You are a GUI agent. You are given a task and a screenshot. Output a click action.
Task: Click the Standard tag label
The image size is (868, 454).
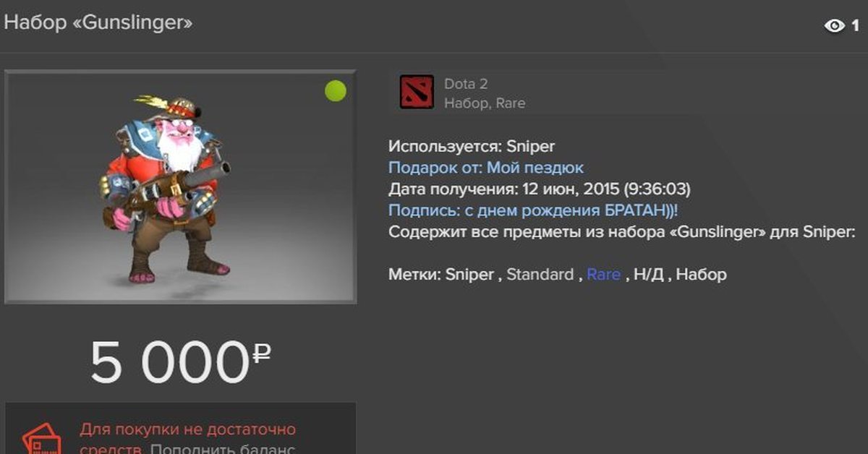coord(540,275)
